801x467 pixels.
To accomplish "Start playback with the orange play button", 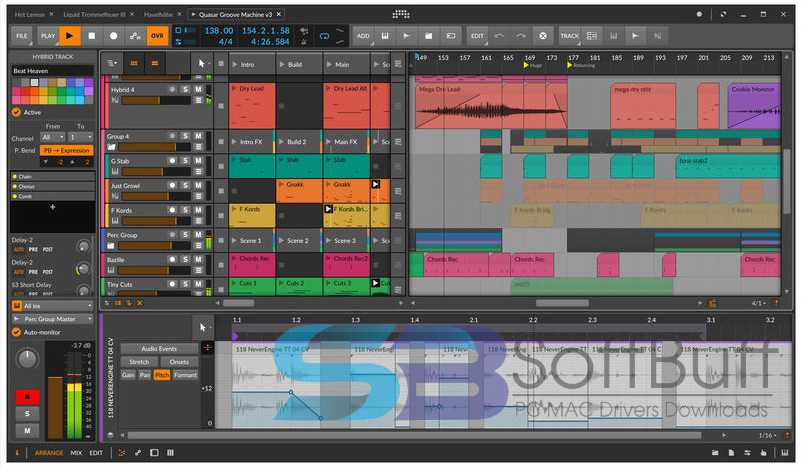I will [69, 36].
